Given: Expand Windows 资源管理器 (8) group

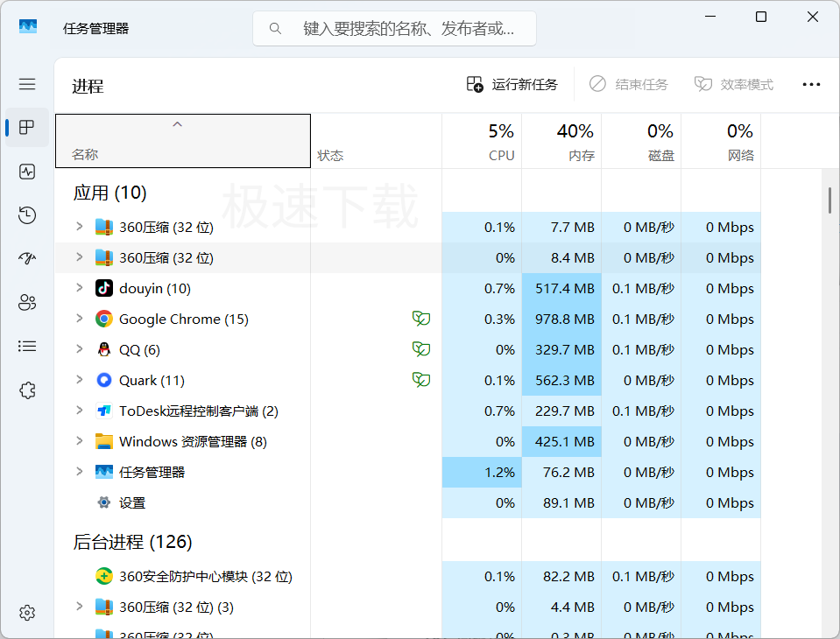Looking at the screenshot, I should pyautogui.click(x=80, y=441).
